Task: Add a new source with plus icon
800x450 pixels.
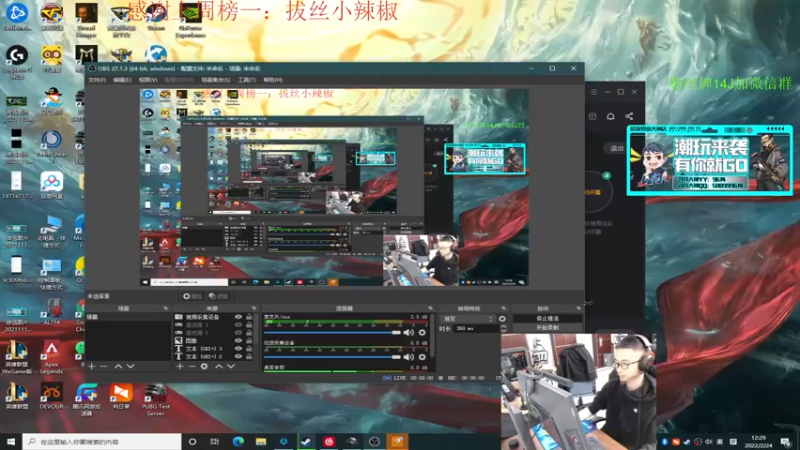Action: [180, 366]
